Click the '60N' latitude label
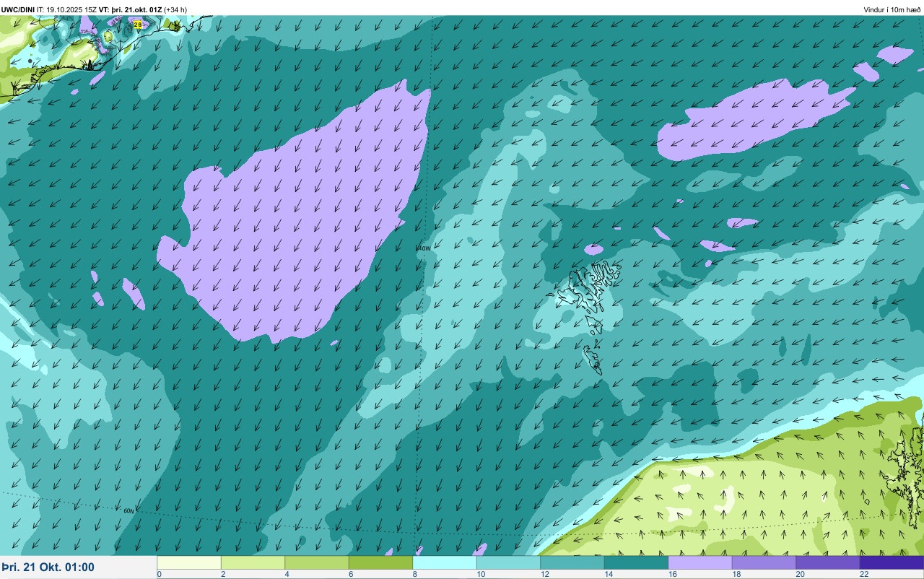The height and width of the screenshot is (579, 924). pyautogui.click(x=129, y=510)
